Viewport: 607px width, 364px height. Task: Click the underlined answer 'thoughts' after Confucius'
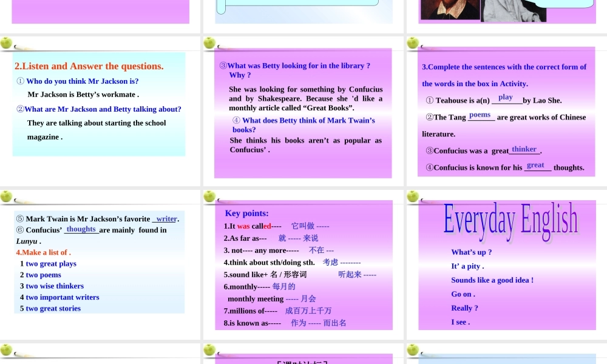(x=81, y=229)
